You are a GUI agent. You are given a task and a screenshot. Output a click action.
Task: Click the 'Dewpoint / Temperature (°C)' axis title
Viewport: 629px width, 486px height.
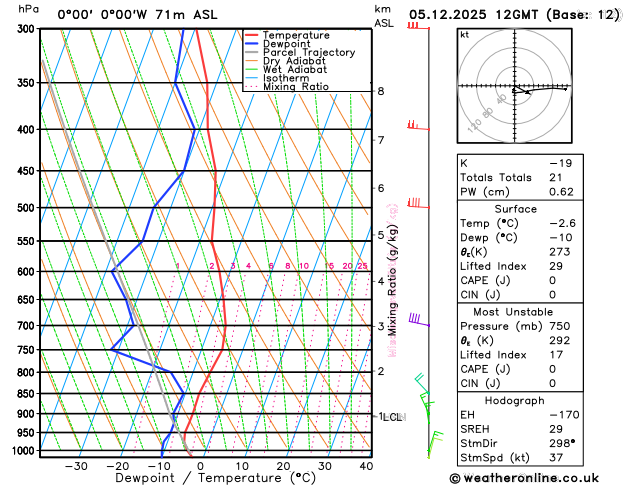(x=215, y=478)
